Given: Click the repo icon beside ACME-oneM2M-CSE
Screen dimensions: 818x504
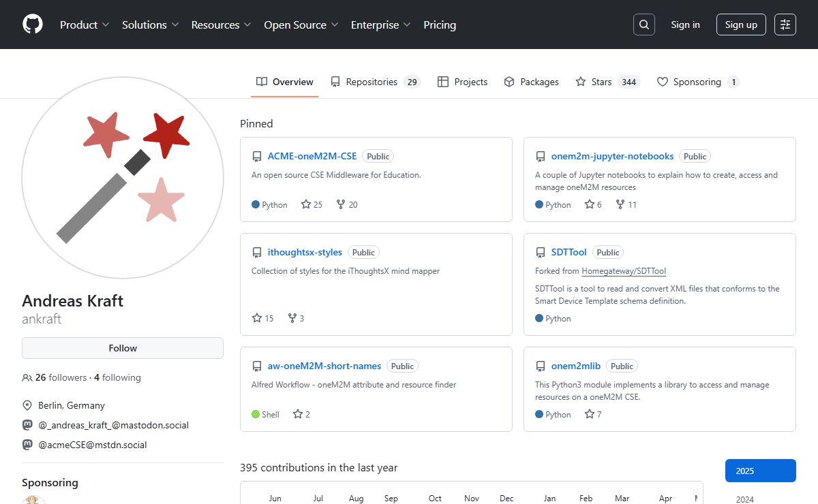Looking at the screenshot, I should click(257, 157).
